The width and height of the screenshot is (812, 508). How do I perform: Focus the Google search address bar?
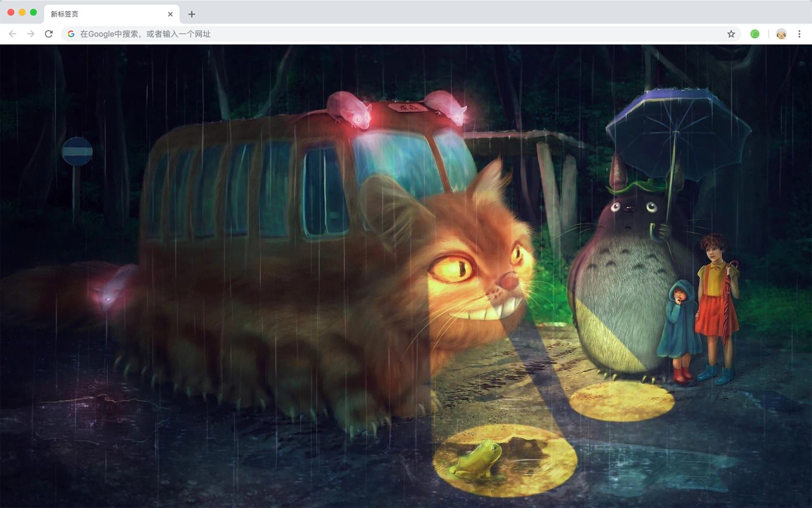click(401, 34)
